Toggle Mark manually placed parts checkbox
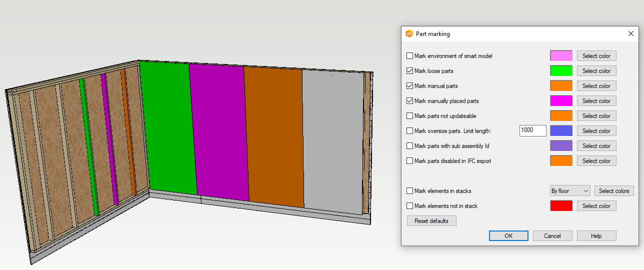The height and width of the screenshot is (270, 644). (x=410, y=101)
